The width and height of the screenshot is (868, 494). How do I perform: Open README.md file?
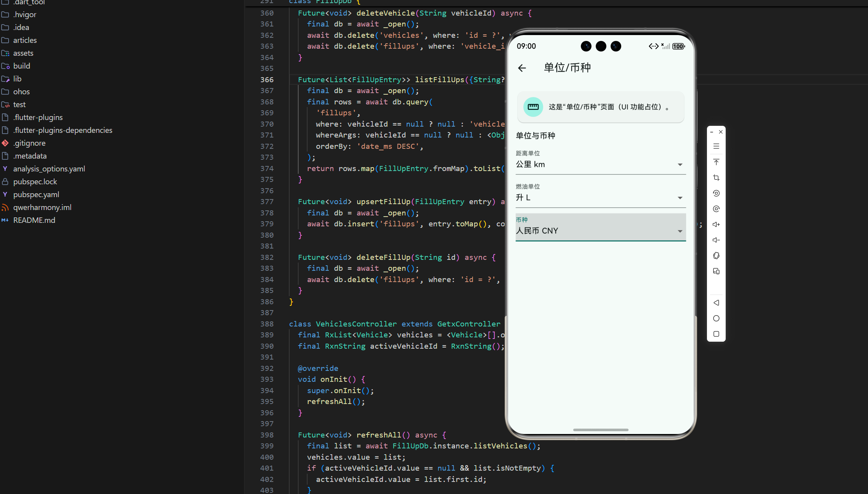click(x=34, y=220)
